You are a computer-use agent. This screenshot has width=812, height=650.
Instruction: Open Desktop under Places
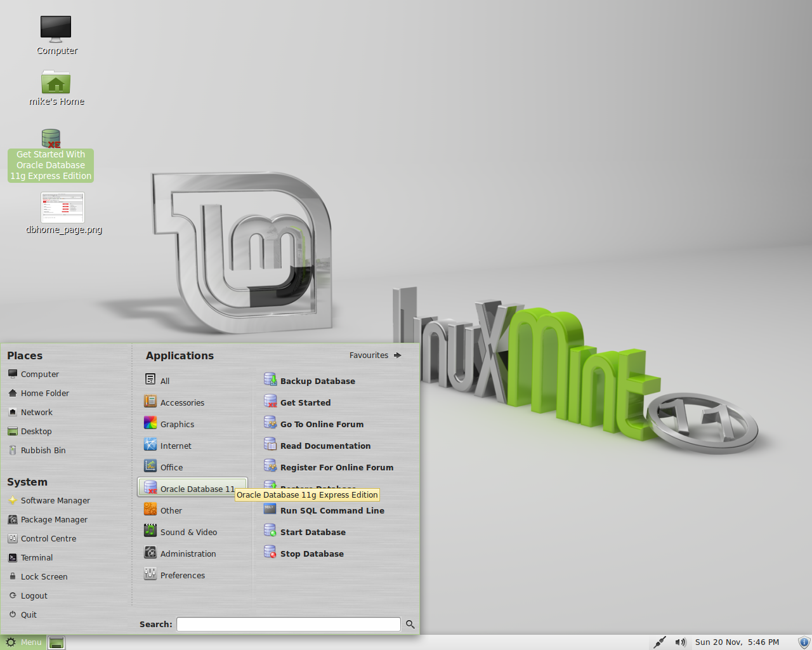point(30,432)
